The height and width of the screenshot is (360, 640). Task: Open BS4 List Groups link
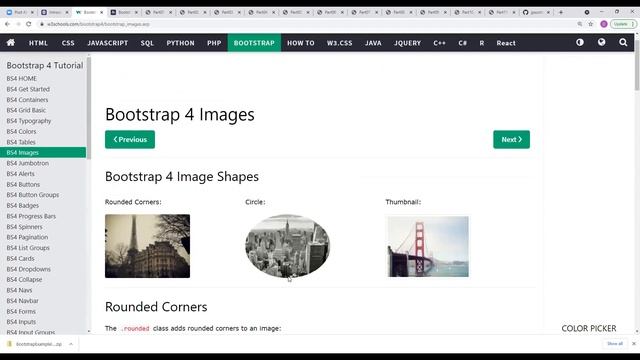28,248
